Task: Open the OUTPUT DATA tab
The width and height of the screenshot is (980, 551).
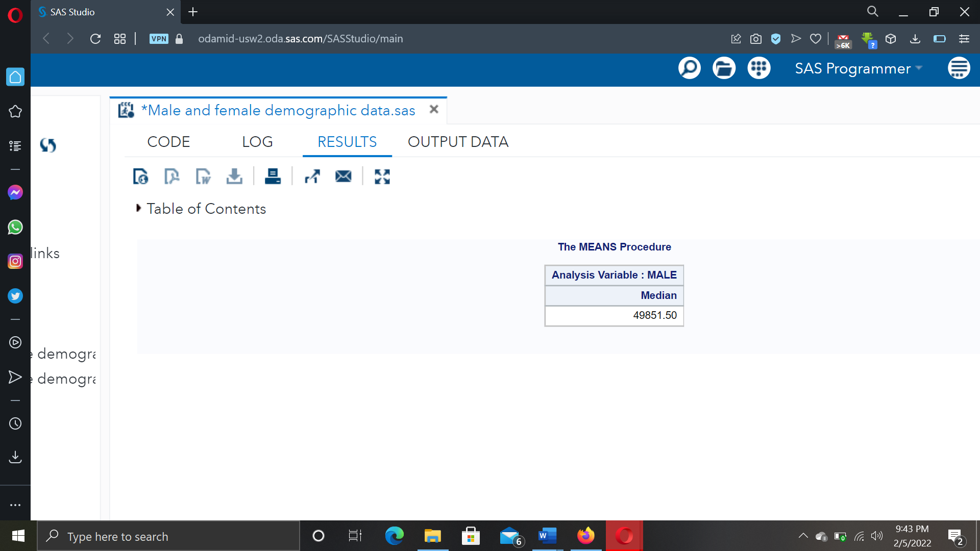Action: point(458,142)
